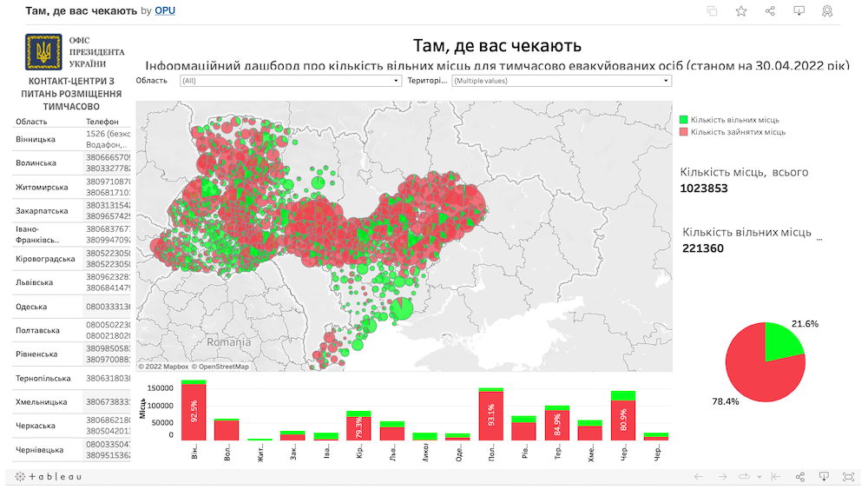This screenshot has width=868, height=503.
Task: Click share icon in bottom toolbar
Action: pos(800,476)
